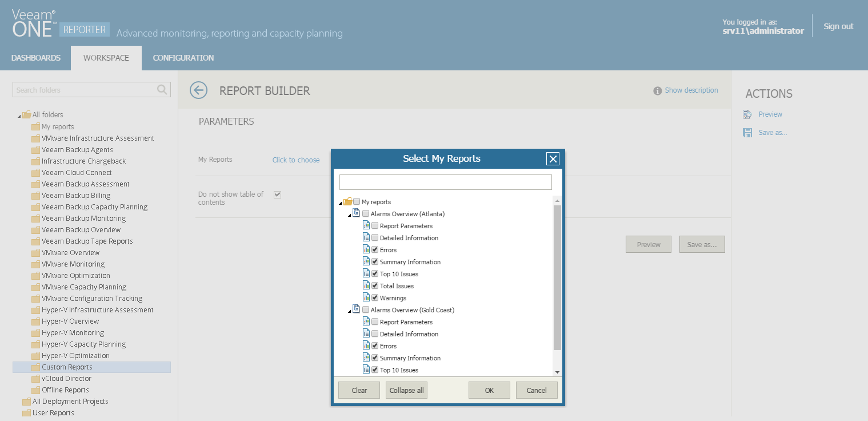Check the My reports root checkbox
The width and height of the screenshot is (868, 421).
357,202
